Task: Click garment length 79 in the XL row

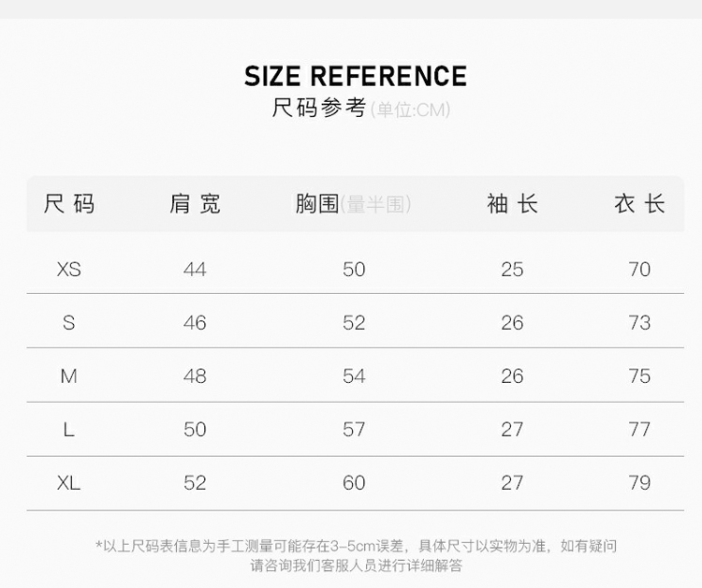Action: click(x=639, y=483)
